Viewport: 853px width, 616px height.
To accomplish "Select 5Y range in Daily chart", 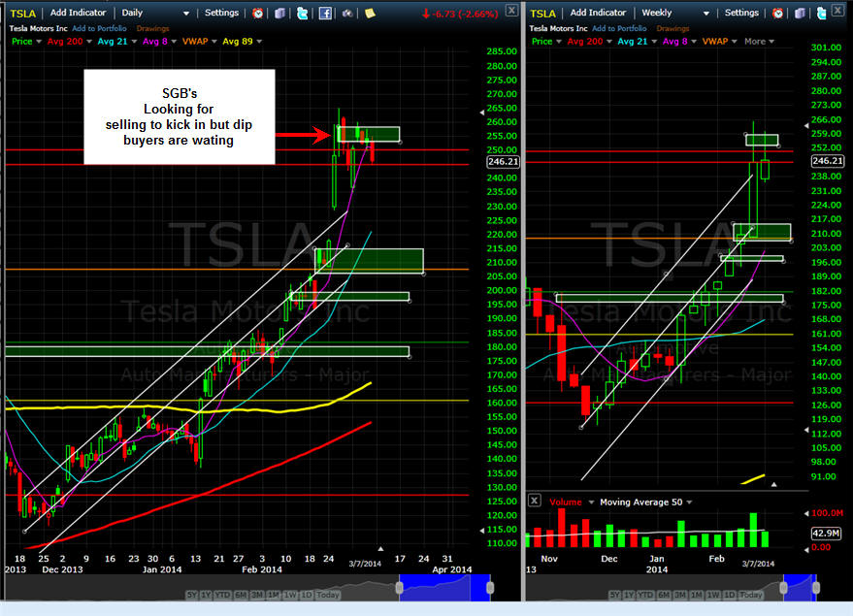I will 192,595.
